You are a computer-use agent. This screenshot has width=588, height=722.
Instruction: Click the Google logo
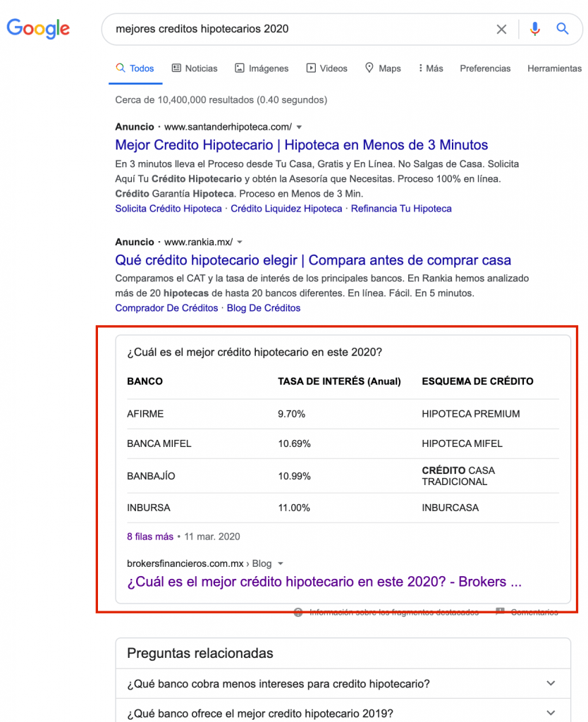click(38, 28)
